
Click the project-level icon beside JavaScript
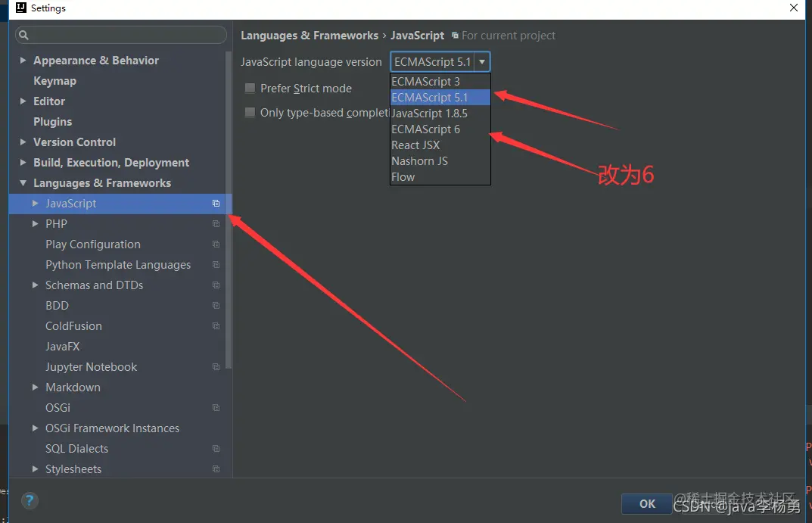point(216,204)
